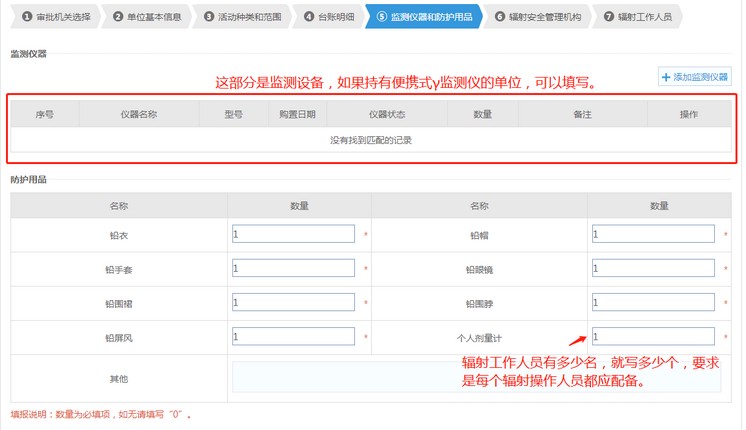This screenshot has width=746, height=430.
Task: Click the 铅屏风 quantity field
Action: click(293, 336)
